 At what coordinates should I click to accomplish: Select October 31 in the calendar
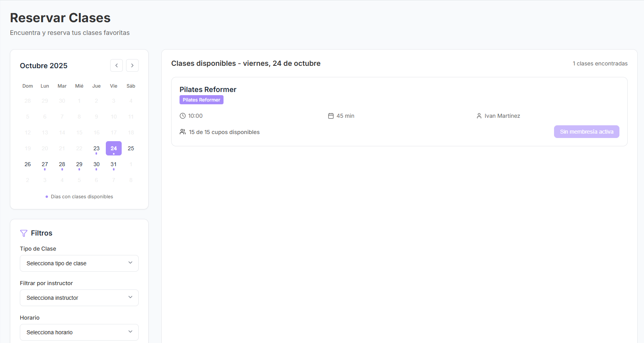[114, 164]
